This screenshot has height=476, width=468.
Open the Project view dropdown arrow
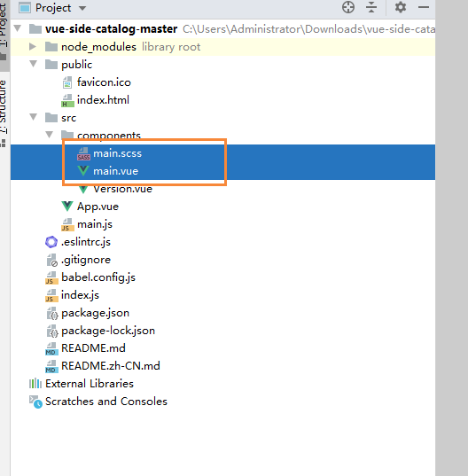(82, 8)
